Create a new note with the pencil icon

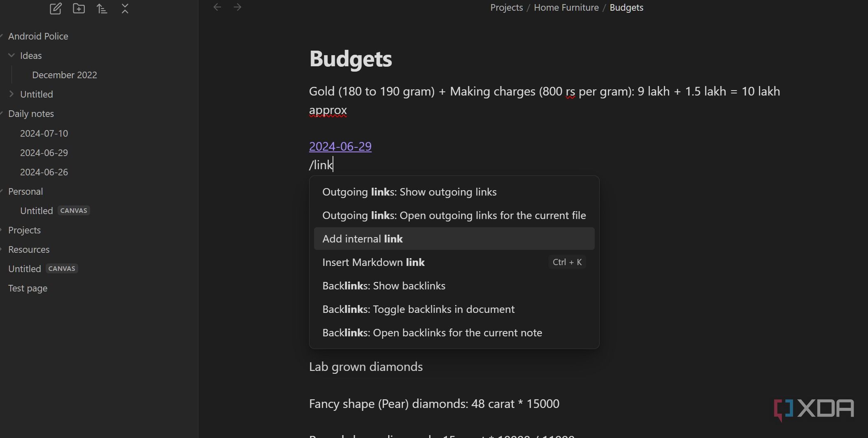(56, 9)
